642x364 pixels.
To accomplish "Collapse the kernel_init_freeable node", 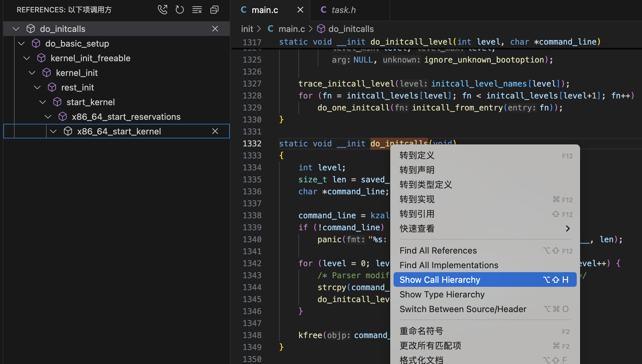I will coord(27,58).
